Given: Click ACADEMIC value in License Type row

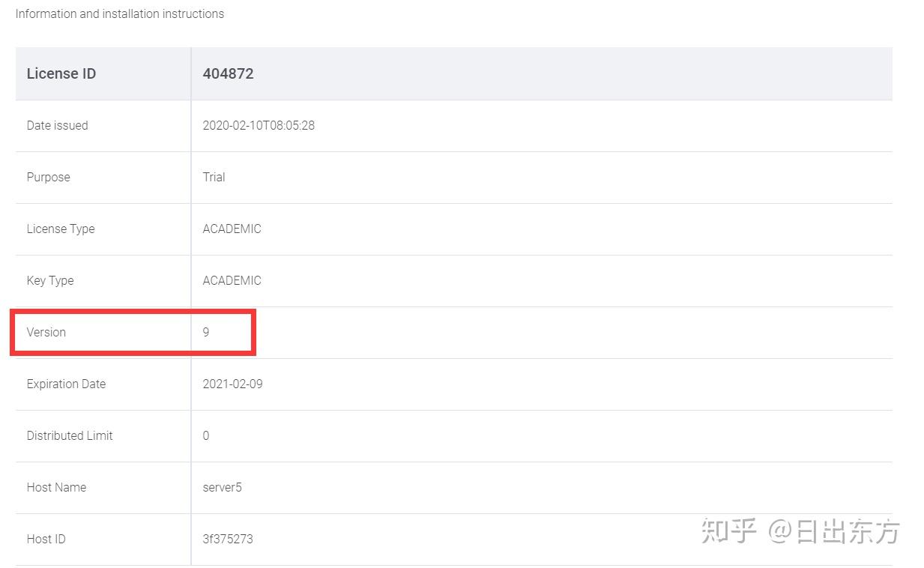Looking at the screenshot, I should (232, 229).
